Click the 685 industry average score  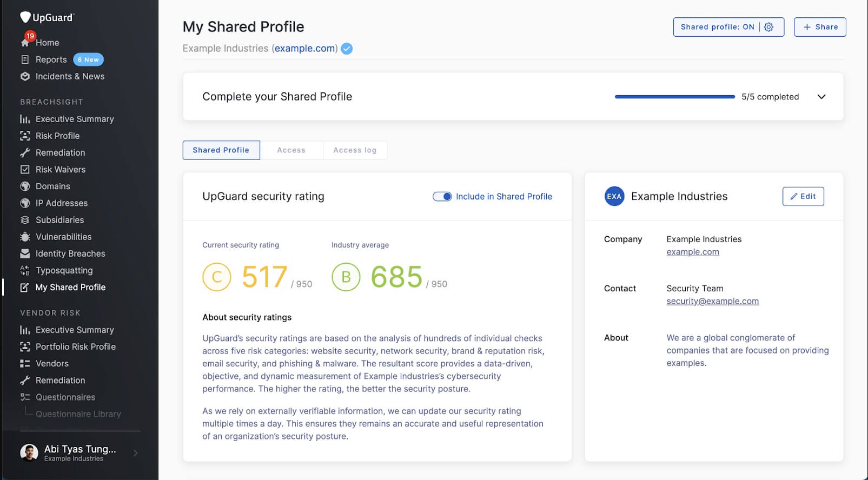[x=396, y=277]
